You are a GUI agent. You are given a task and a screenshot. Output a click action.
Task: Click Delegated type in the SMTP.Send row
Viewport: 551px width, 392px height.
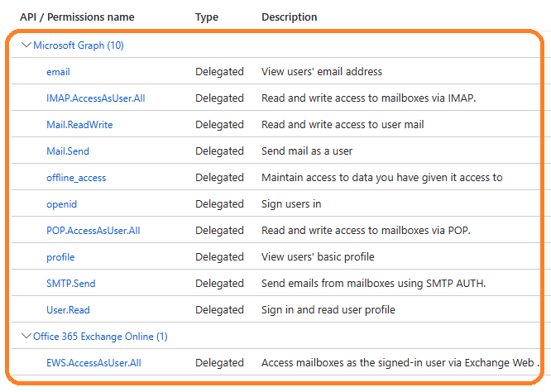point(219,284)
